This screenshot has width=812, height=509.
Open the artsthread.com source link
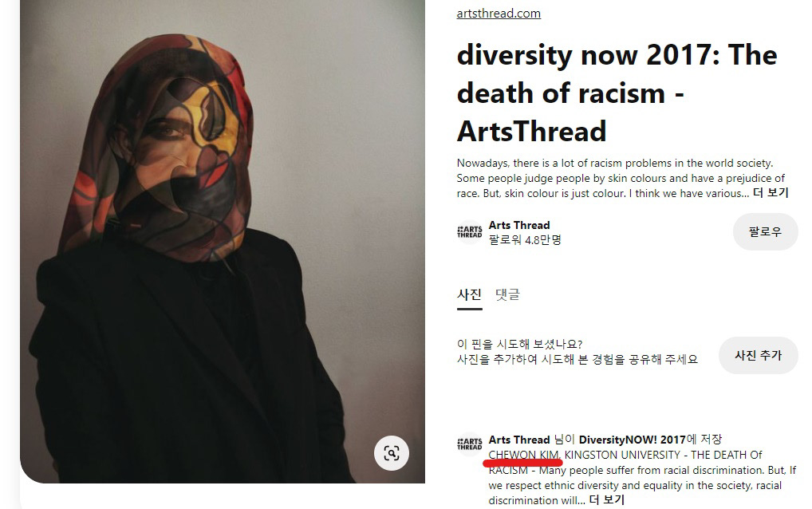click(499, 14)
